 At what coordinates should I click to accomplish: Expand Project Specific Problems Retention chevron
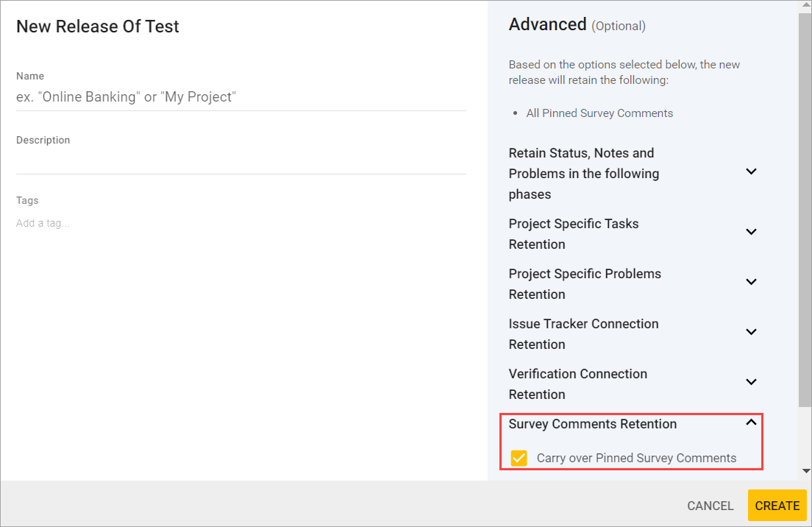point(751,282)
